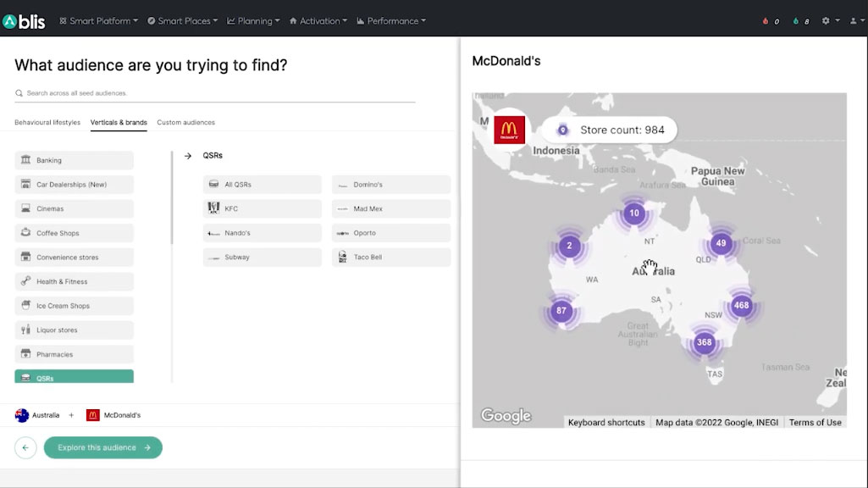868x488 pixels.
Task: Click the seed audience search field
Action: point(215,93)
